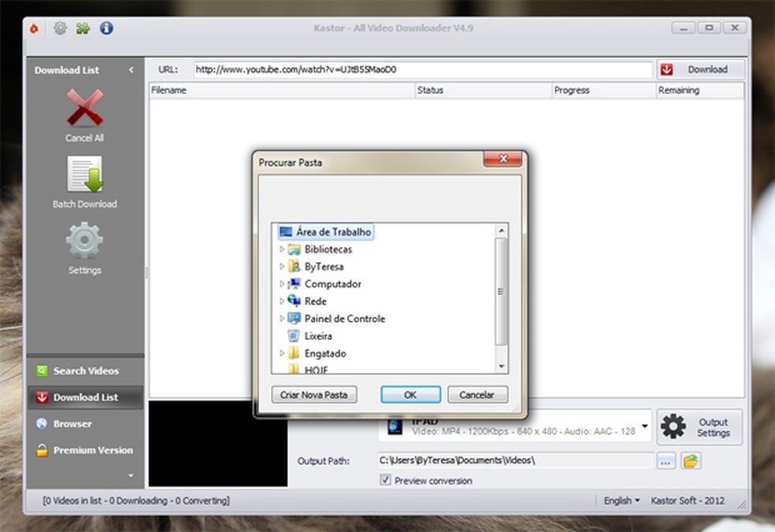Expand the Engatado node
Screen dimensions: 775x532
(x=282, y=353)
